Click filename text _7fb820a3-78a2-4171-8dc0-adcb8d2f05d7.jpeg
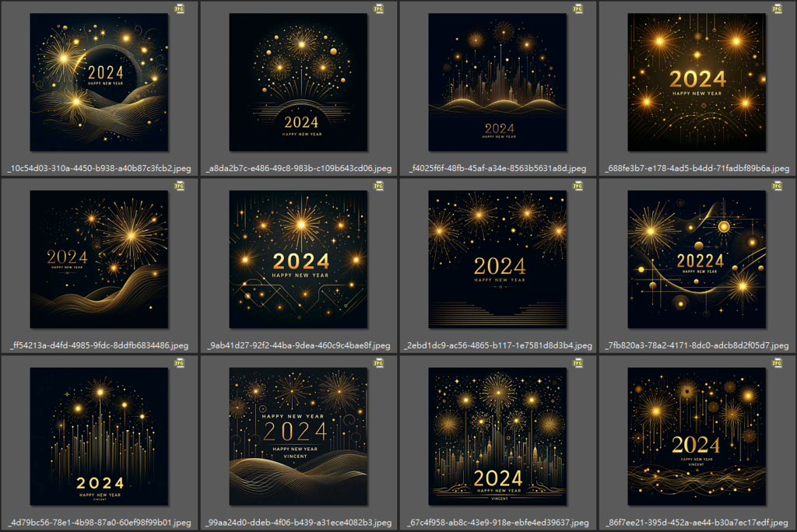This screenshot has height=532, width=797. (697, 345)
